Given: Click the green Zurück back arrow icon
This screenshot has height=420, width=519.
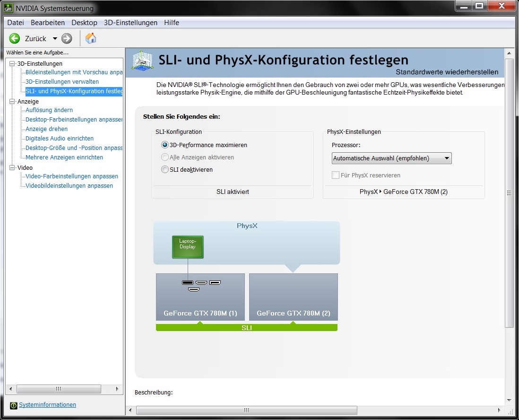Looking at the screenshot, I should [15, 38].
